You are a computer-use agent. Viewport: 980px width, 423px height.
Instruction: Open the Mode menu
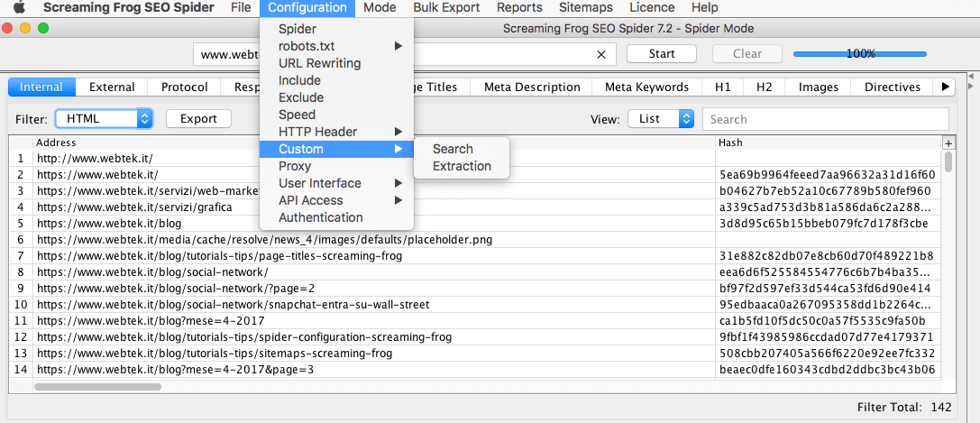tap(380, 7)
